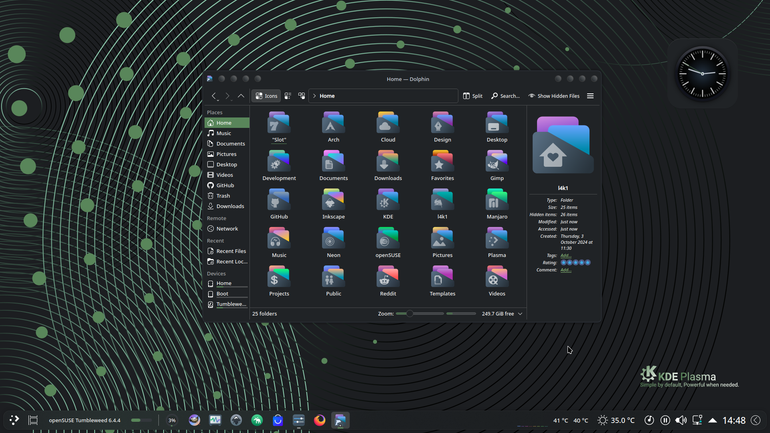The image size is (770, 433).
Task: Click the Home breadcrumb in the location bar
Action: [327, 96]
